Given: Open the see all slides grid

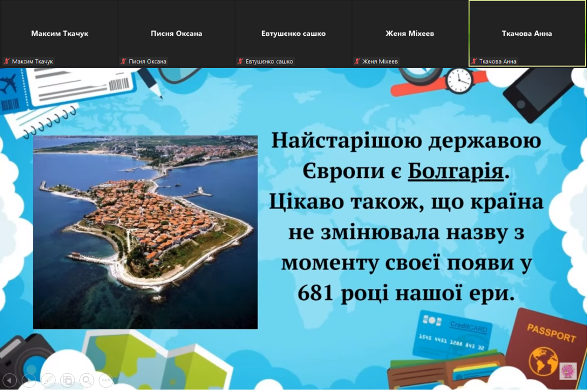Looking at the screenshot, I should 68,380.
